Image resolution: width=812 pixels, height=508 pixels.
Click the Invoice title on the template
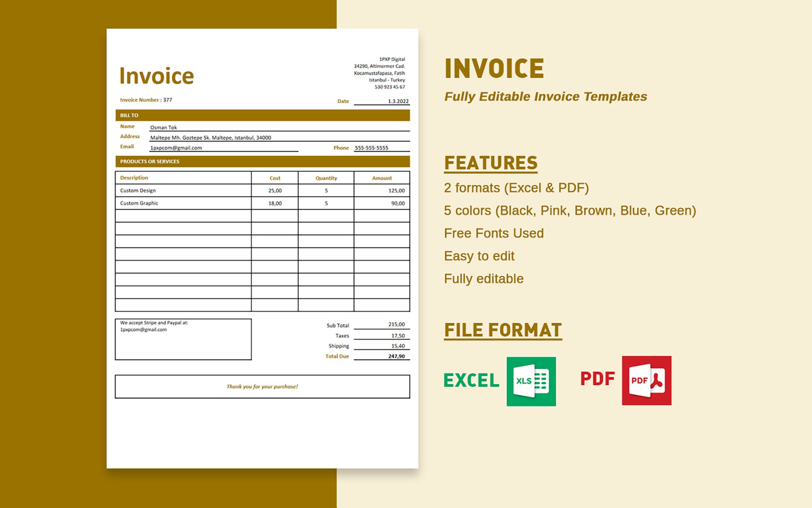157,75
